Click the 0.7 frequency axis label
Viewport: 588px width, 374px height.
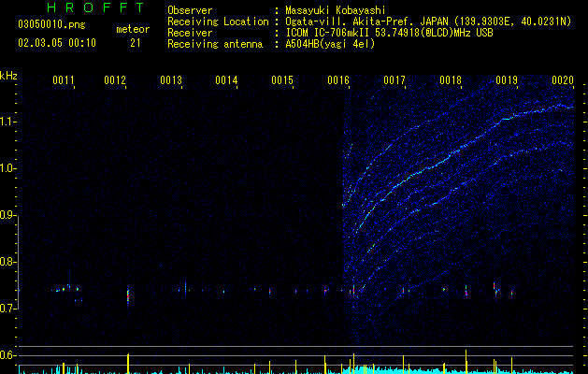(7, 309)
